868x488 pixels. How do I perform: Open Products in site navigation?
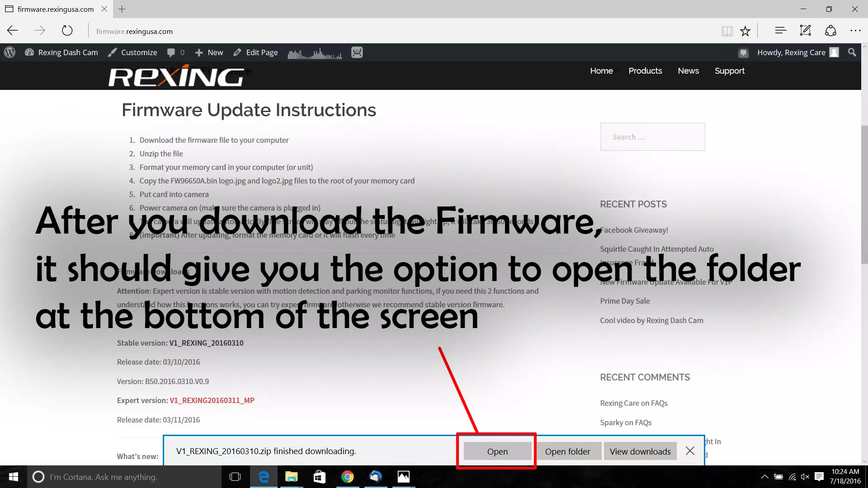click(645, 71)
